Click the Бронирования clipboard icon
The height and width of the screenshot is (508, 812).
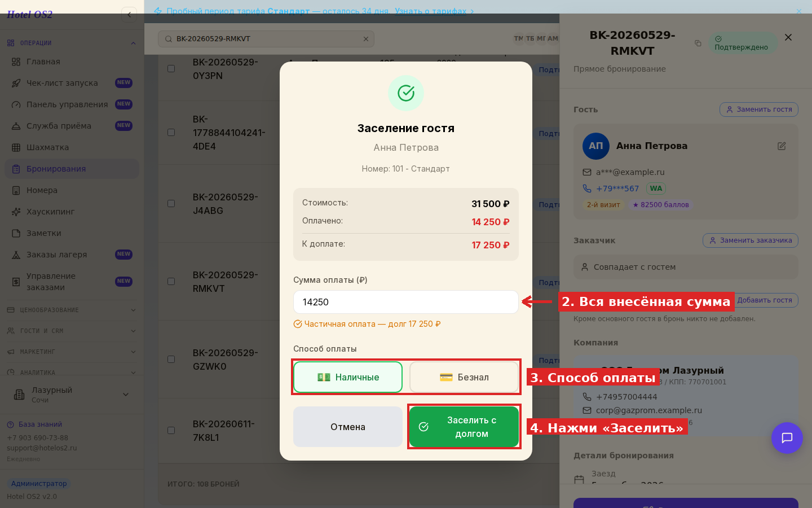pos(16,169)
